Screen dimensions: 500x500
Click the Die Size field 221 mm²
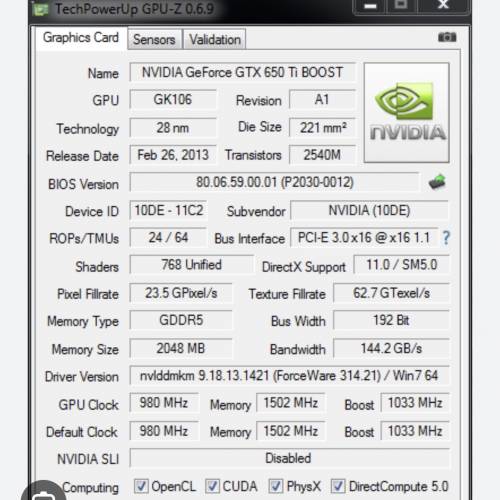(323, 128)
